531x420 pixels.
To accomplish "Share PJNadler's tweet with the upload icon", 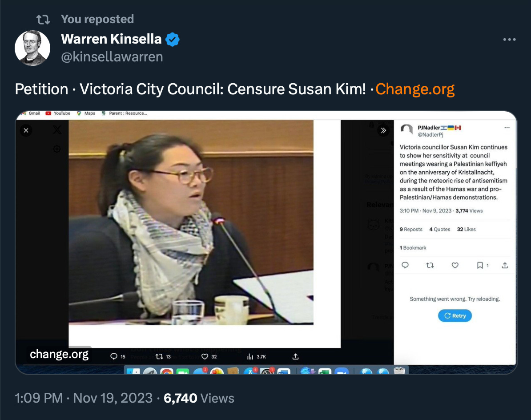I will [x=505, y=265].
